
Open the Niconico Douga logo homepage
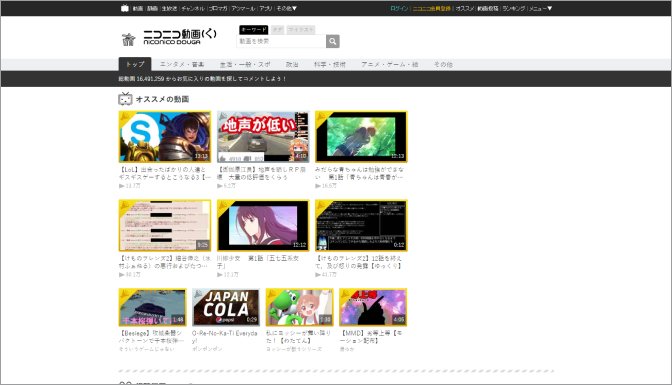click(x=169, y=37)
